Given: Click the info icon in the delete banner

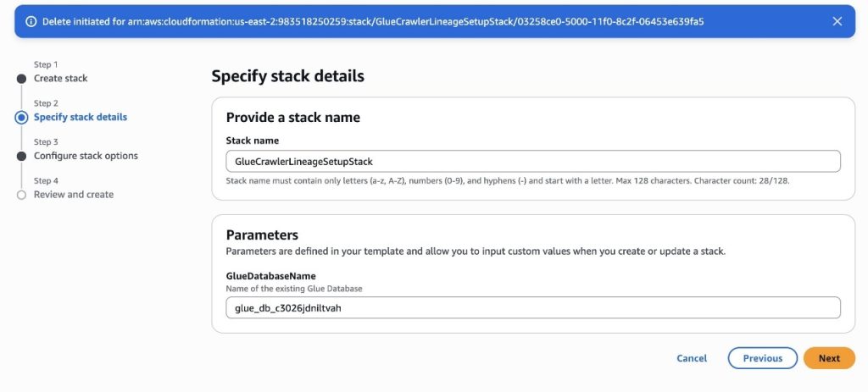Looking at the screenshot, I should click(31, 21).
